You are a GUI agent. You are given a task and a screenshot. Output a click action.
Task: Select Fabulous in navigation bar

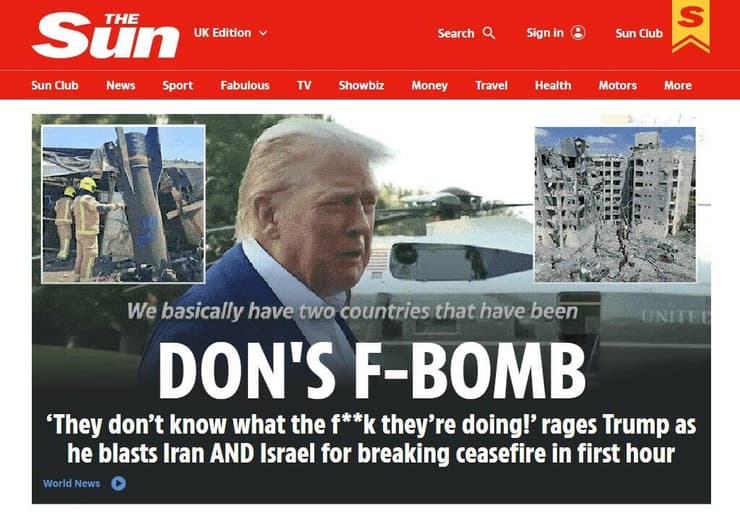[x=245, y=85]
